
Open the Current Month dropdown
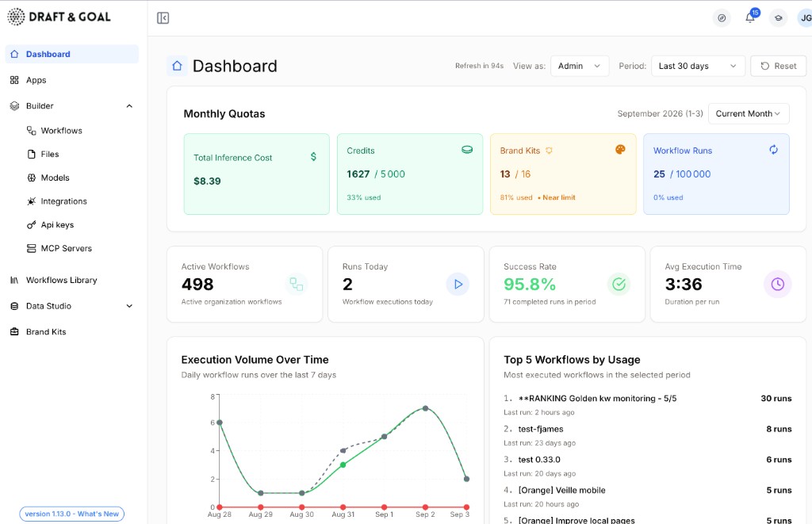(x=749, y=113)
